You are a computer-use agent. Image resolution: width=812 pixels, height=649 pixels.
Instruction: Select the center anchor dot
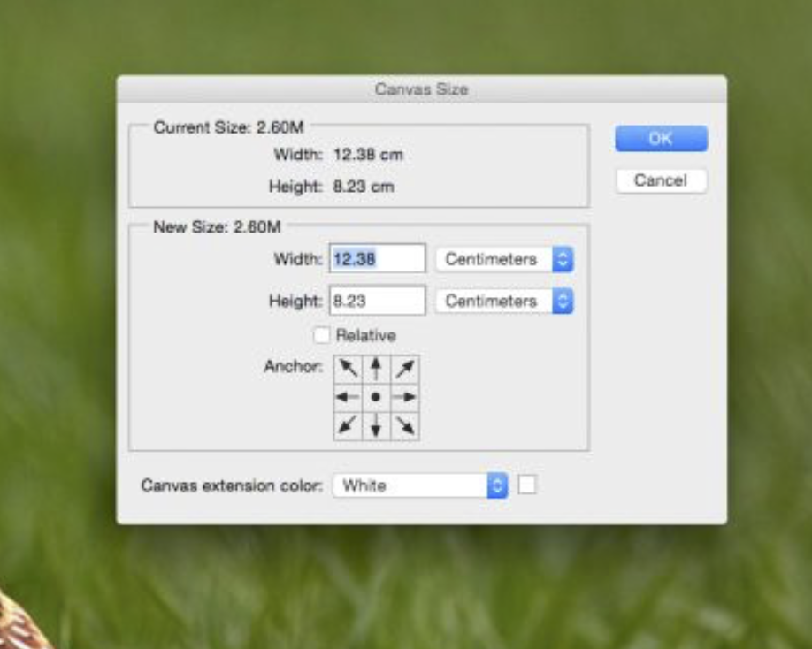click(x=376, y=398)
